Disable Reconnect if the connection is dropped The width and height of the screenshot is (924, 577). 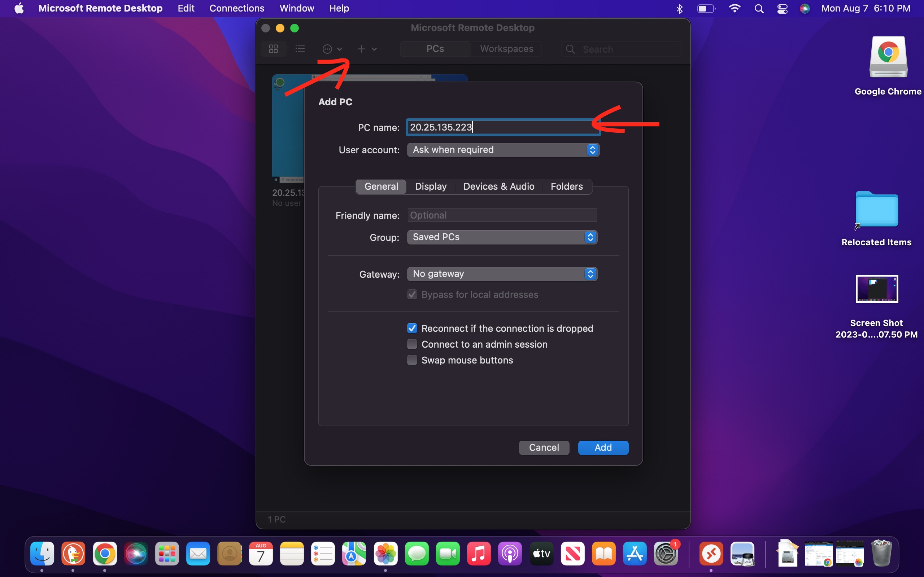[x=412, y=328]
